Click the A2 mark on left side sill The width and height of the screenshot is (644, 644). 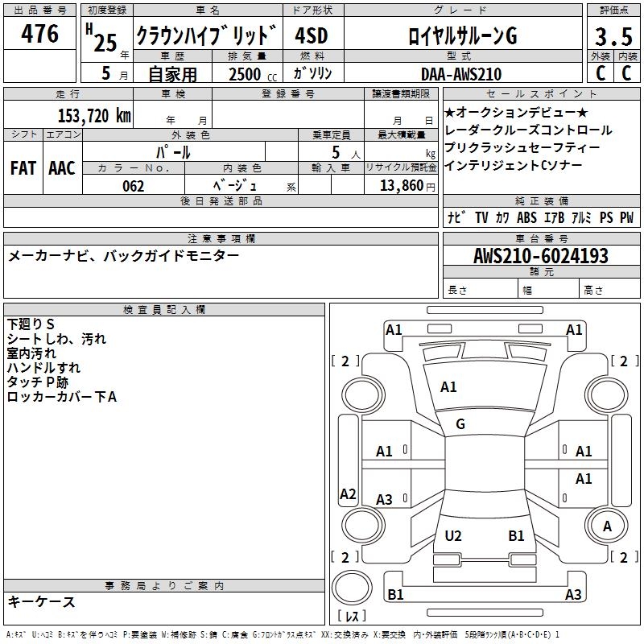348,493
